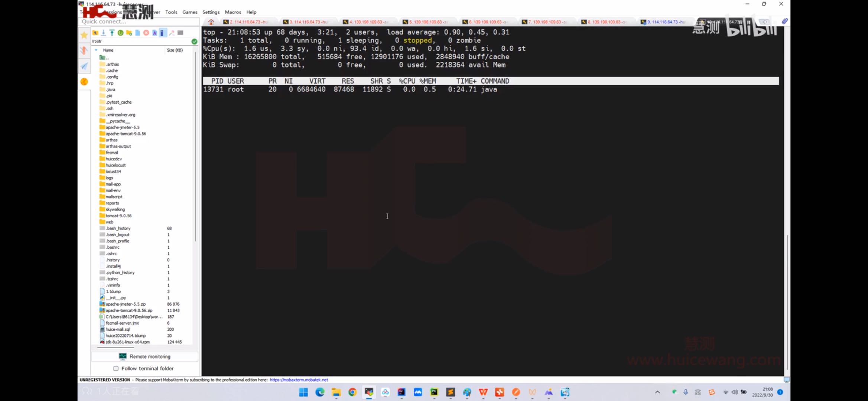Image resolution: width=868 pixels, height=401 pixels.
Task: Click the new folder icon in SFTP toolbar
Action: (129, 33)
